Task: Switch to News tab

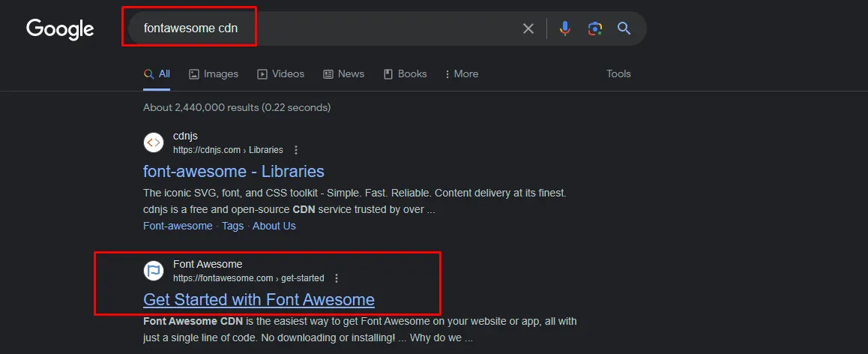Action: click(344, 73)
